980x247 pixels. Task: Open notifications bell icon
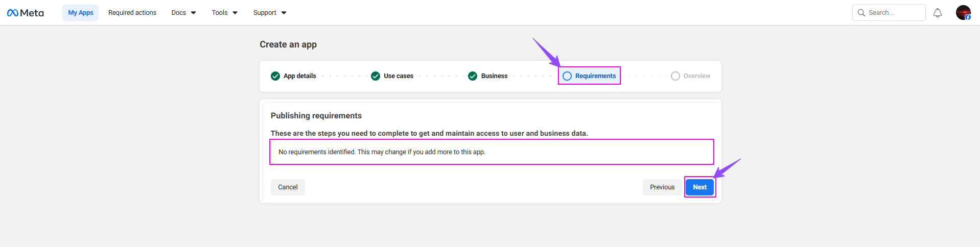(x=938, y=13)
